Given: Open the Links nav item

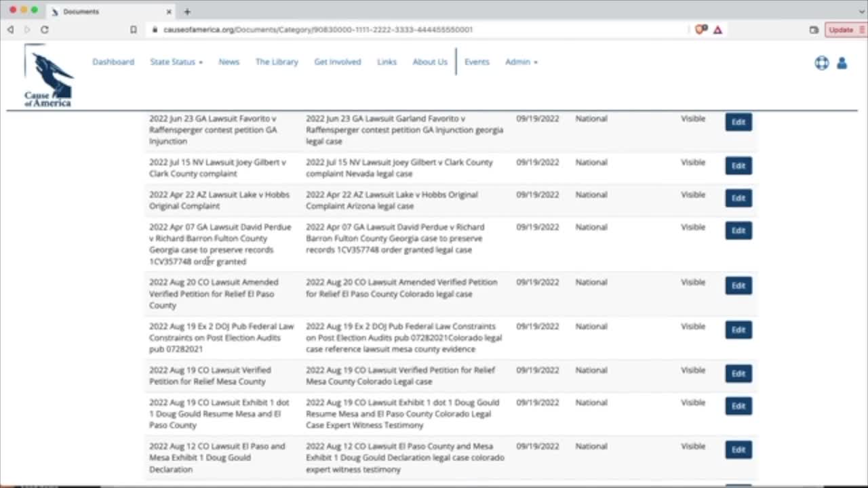Looking at the screenshot, I should [x=387, y=62].
